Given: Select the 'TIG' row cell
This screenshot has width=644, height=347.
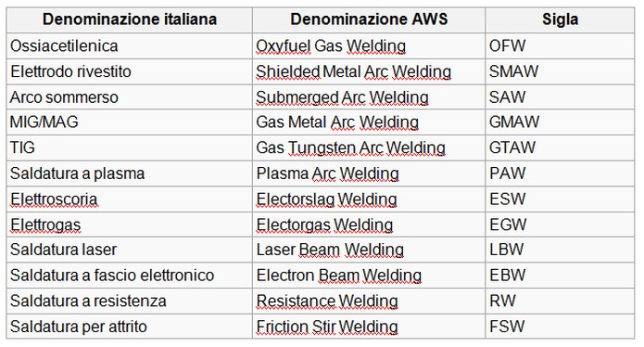Looking at the screenshot, I should (130, 148).
